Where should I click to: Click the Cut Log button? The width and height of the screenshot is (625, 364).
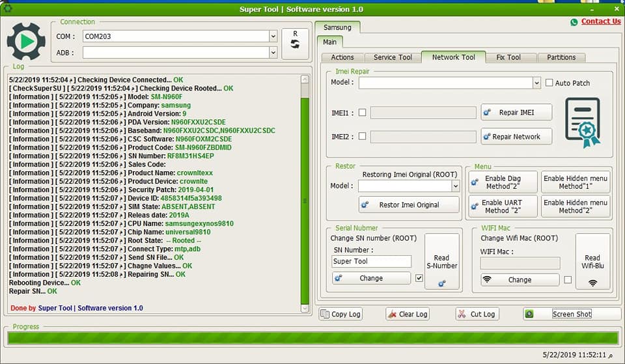click(477, 314)
